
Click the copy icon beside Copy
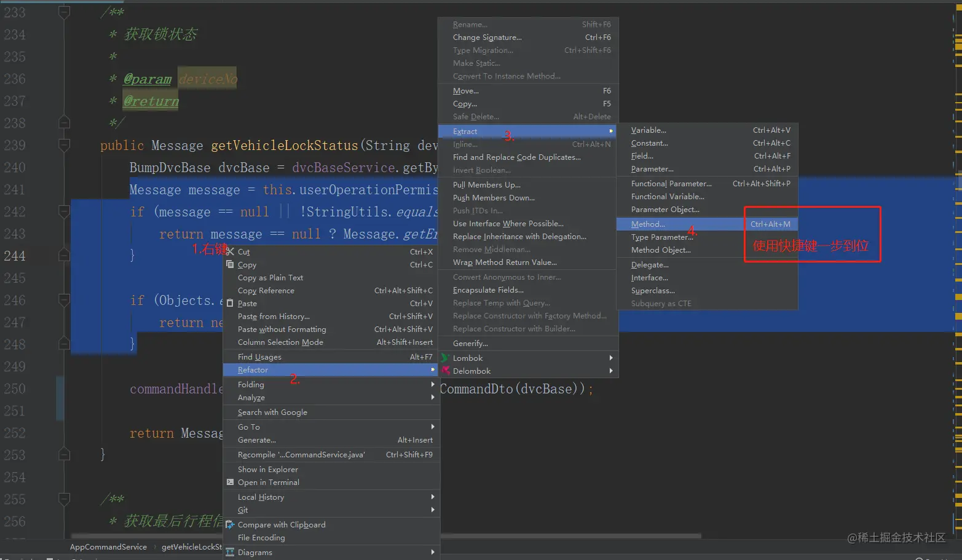pyautogui.click(x=230, y=264)
